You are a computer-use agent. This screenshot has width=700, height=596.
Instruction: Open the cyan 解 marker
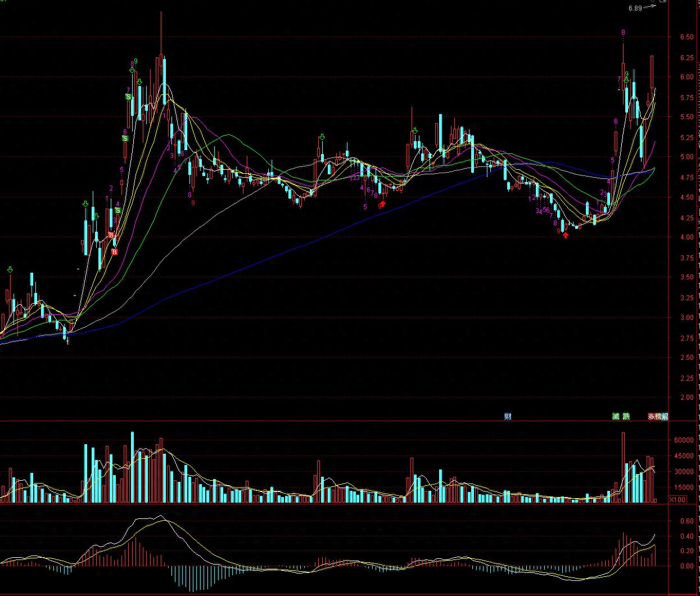point(665,417)
